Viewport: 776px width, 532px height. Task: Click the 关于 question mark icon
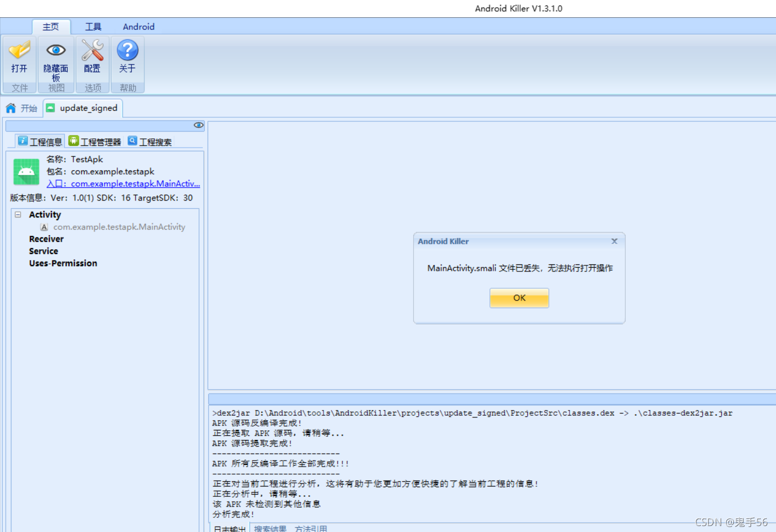128,50
